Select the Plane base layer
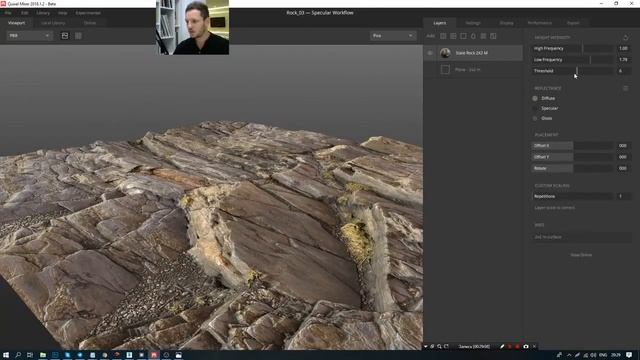Image resolution: width=640 pixels, height=360 pixels. point(473,70)
